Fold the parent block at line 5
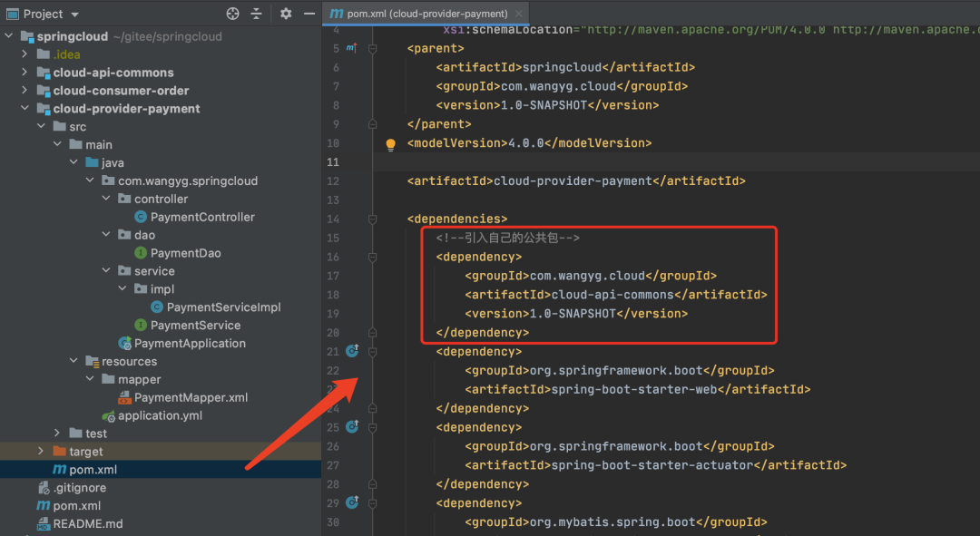This screenshot has width=980, height=536. click(x=373, y=49)
